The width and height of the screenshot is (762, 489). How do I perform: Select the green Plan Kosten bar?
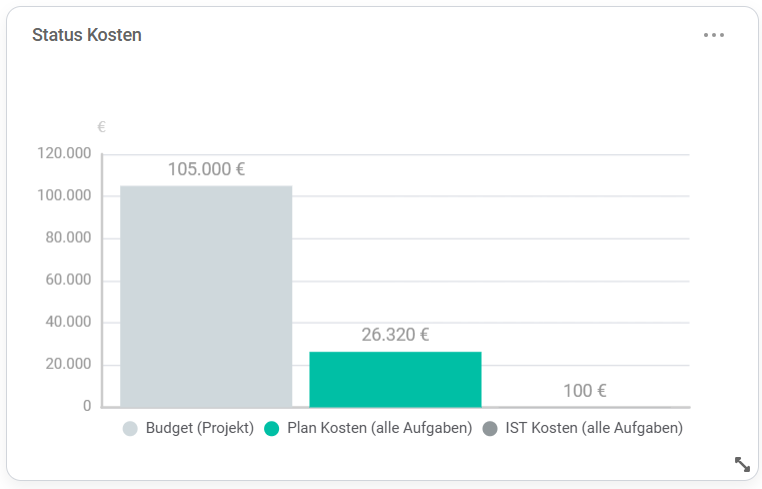[395, 379]
